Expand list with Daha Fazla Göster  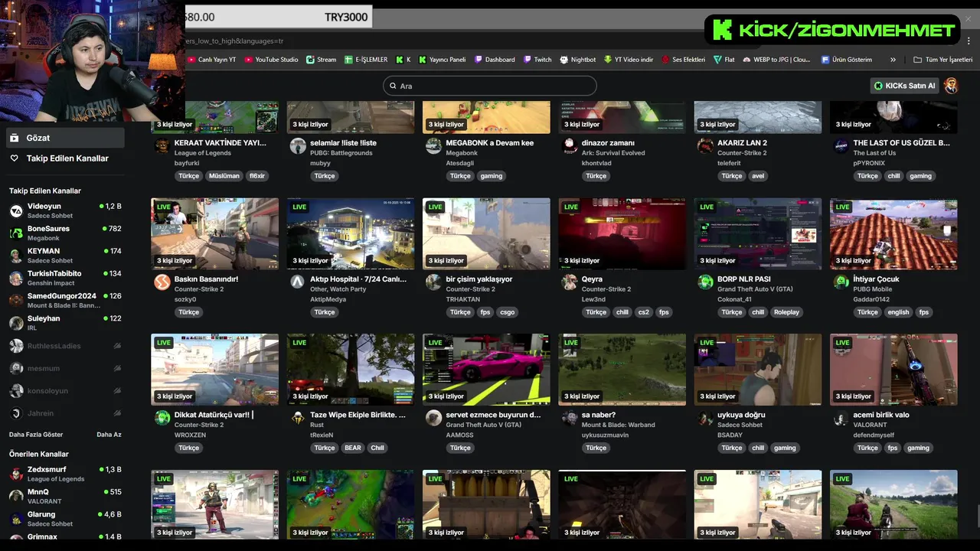36,435
